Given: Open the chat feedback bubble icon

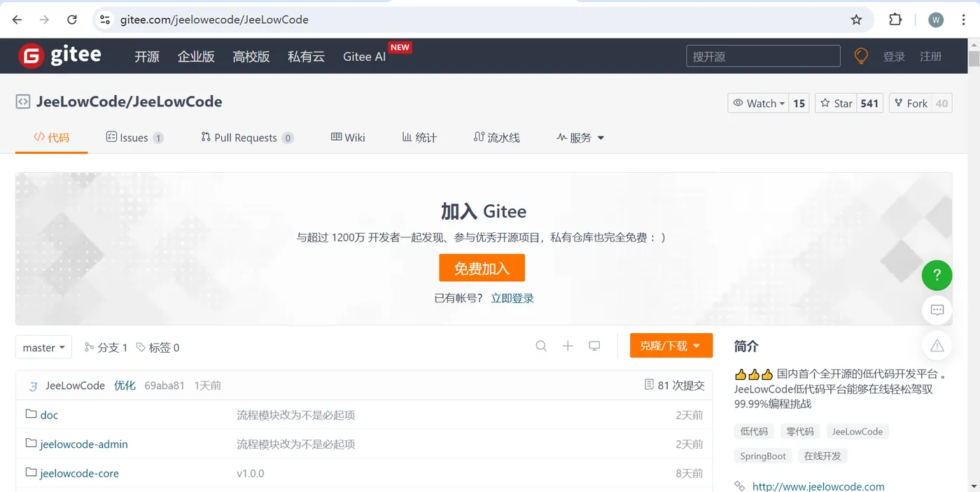Looking at the screenshot, I should (937, 310).
